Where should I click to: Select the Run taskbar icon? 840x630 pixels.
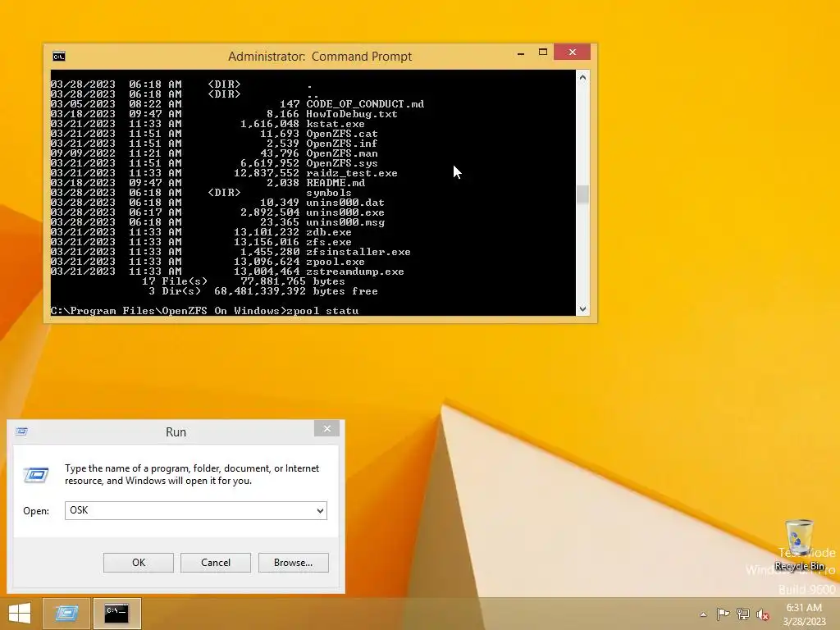[66, 613]
